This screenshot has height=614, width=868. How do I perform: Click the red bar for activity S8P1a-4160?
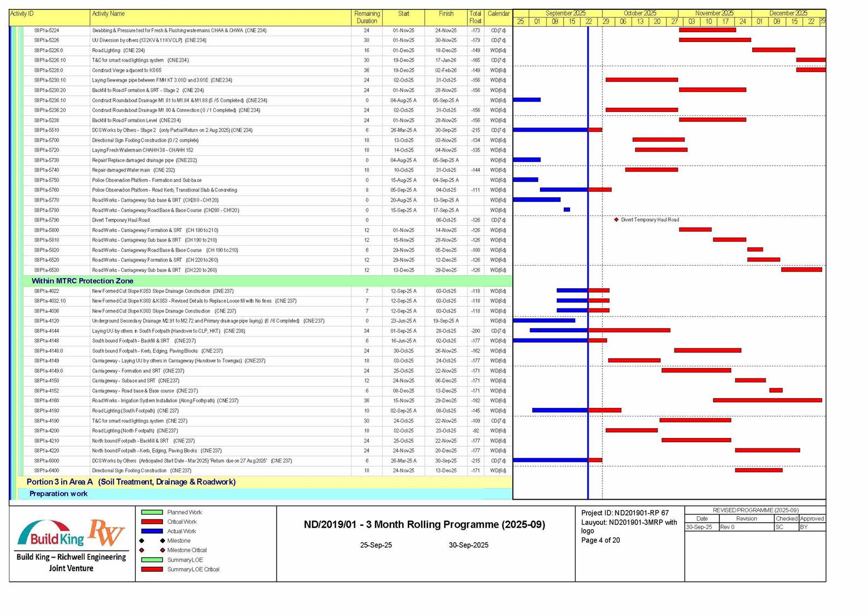(x=767, y=401)
